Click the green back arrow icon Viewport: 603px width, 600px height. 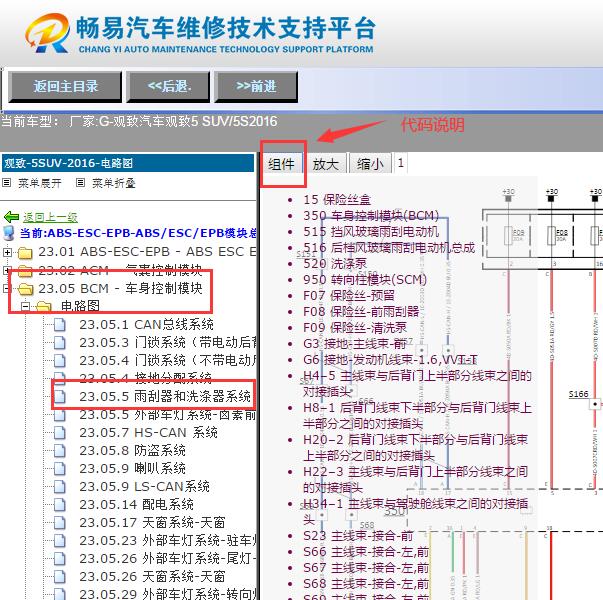(x=11, y=217)
